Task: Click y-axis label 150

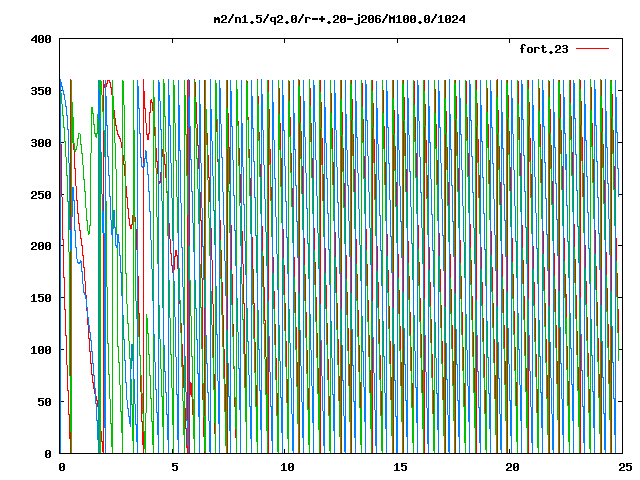Action: click(41, 298)
